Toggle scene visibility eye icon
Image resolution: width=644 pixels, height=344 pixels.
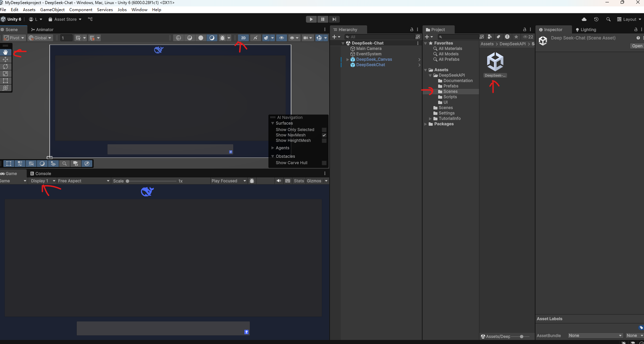281,38
